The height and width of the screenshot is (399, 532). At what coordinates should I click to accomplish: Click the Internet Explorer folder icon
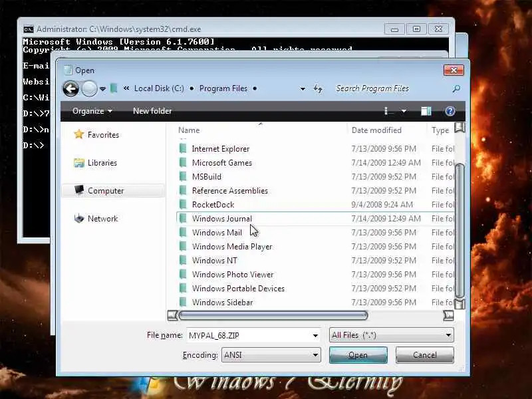click(183, 148)
